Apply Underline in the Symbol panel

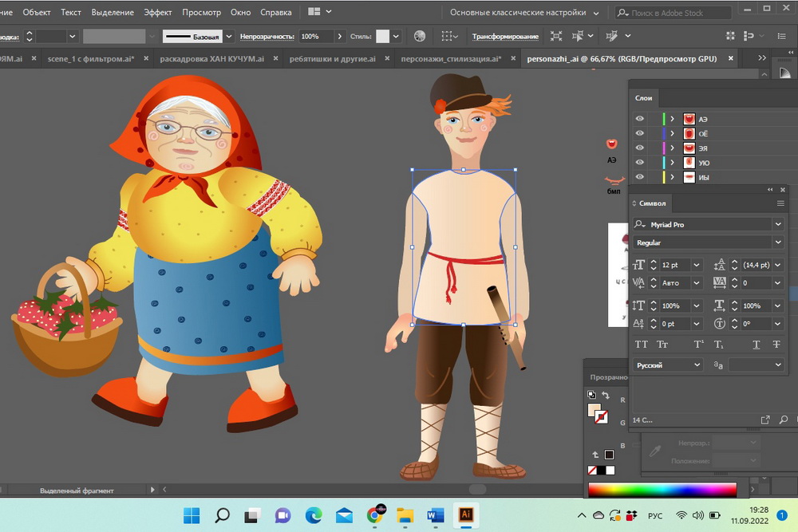[x=757, y=345]
